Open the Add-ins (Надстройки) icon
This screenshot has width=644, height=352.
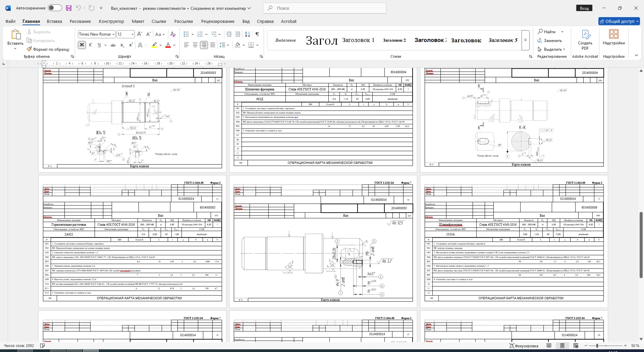[x=613, y=34]
